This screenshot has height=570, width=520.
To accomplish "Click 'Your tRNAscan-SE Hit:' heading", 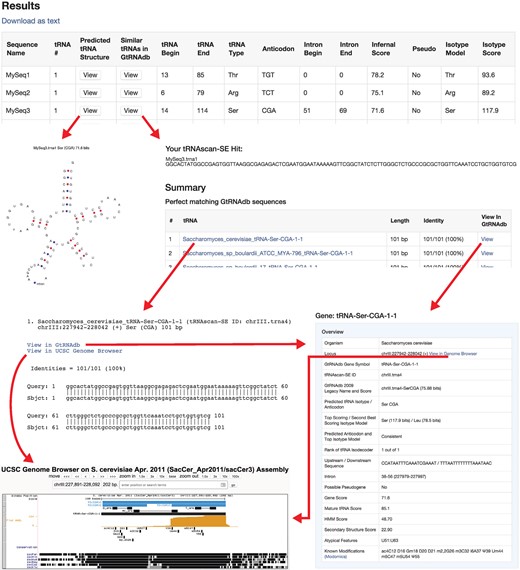I will (x=204, y=149).
